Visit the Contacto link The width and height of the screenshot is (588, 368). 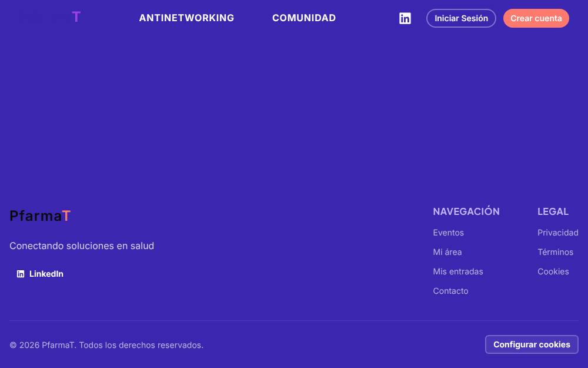pyautogui.click(x=450, y=291)
